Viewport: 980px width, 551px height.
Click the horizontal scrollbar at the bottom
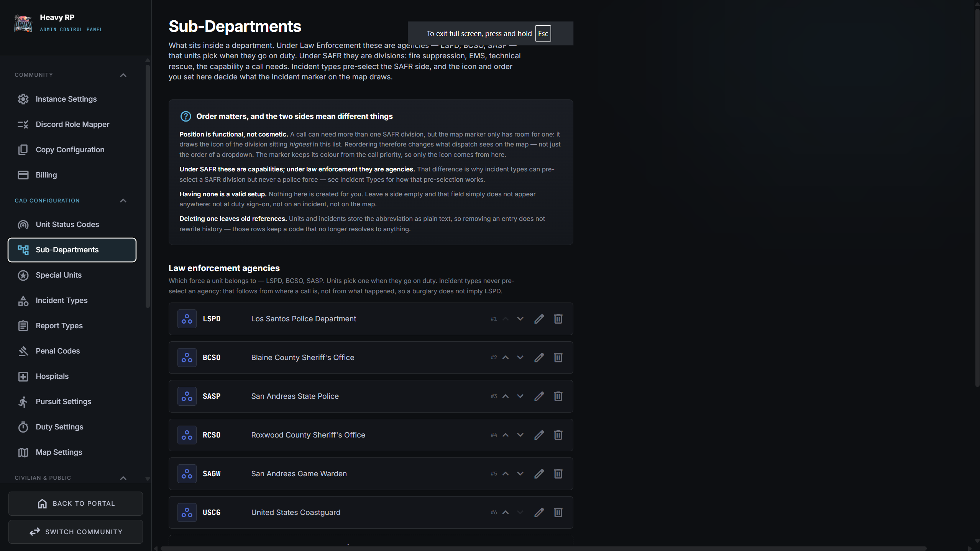tap(543, 548)
